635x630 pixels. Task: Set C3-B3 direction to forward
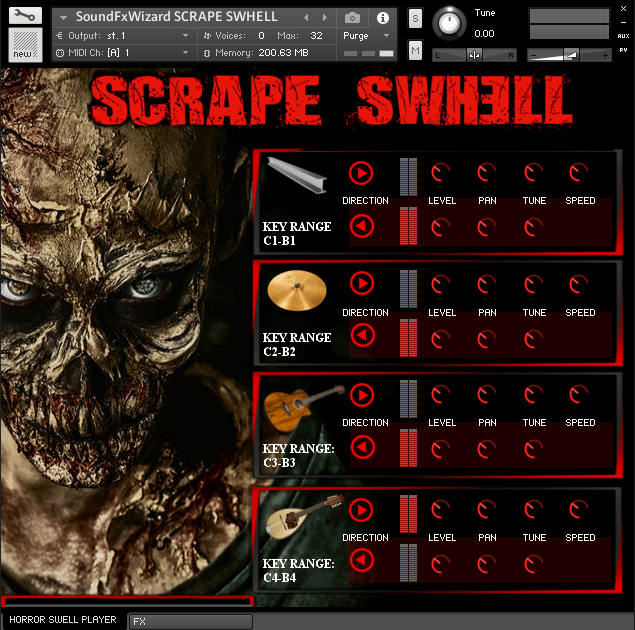tap(362, 395)
